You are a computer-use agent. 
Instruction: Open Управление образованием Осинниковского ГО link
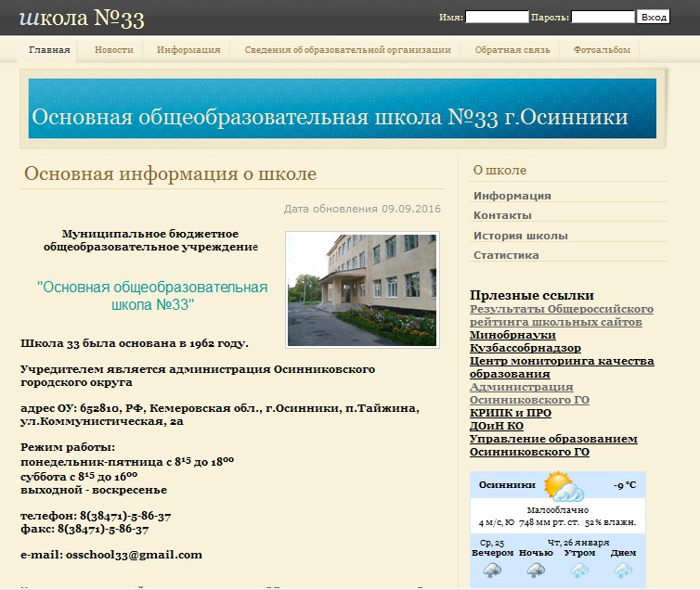coord(553,445)
